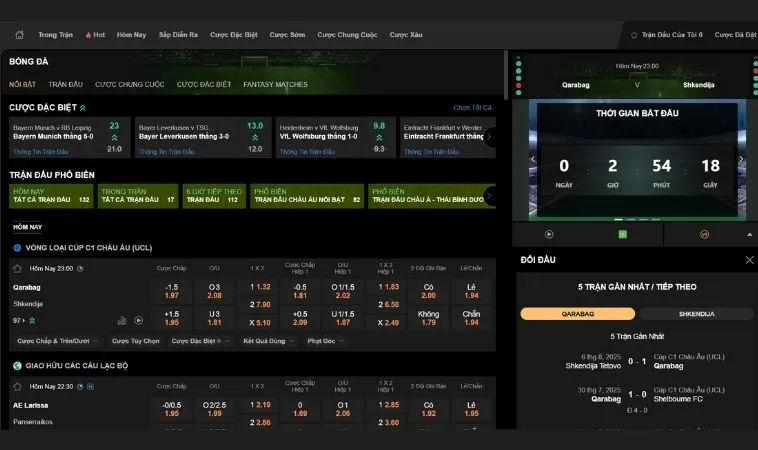The image size is (758, 450).
Task: Open the Cược Chấp & Trên/Dưới dropdown
Action: pos(57,341)
